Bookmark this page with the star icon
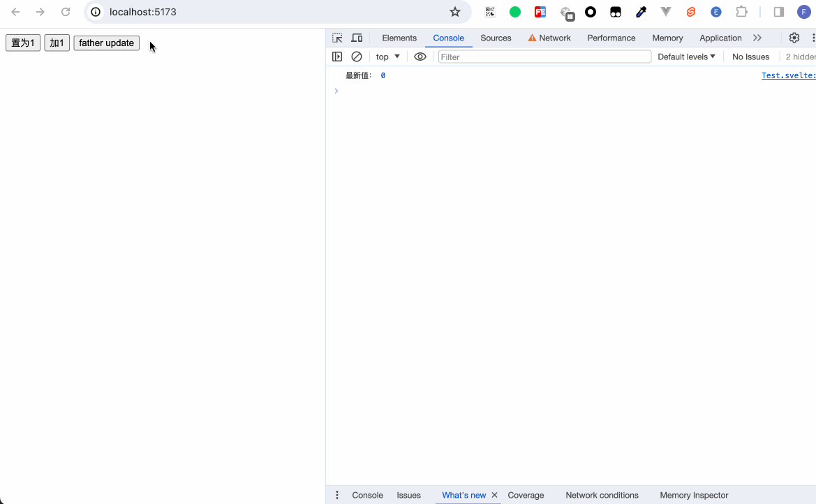Image resolution: width=816 pixels, height=504 pixels. click(455, 12)
